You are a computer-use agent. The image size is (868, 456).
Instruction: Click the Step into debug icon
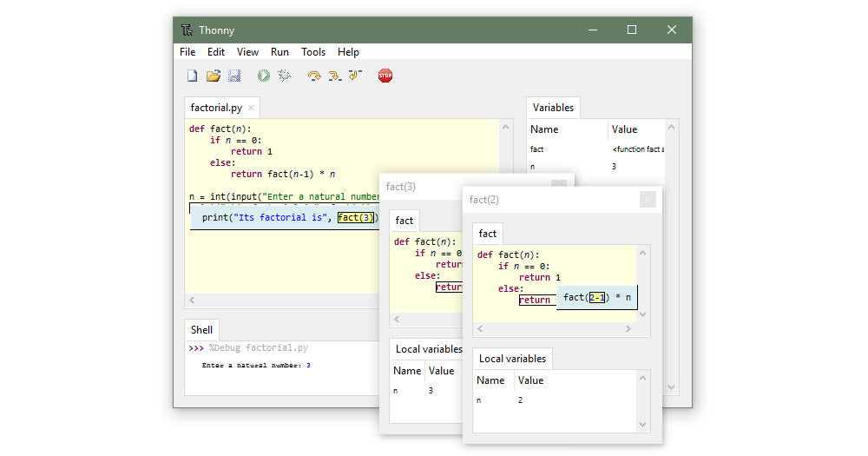coord(334,76)
